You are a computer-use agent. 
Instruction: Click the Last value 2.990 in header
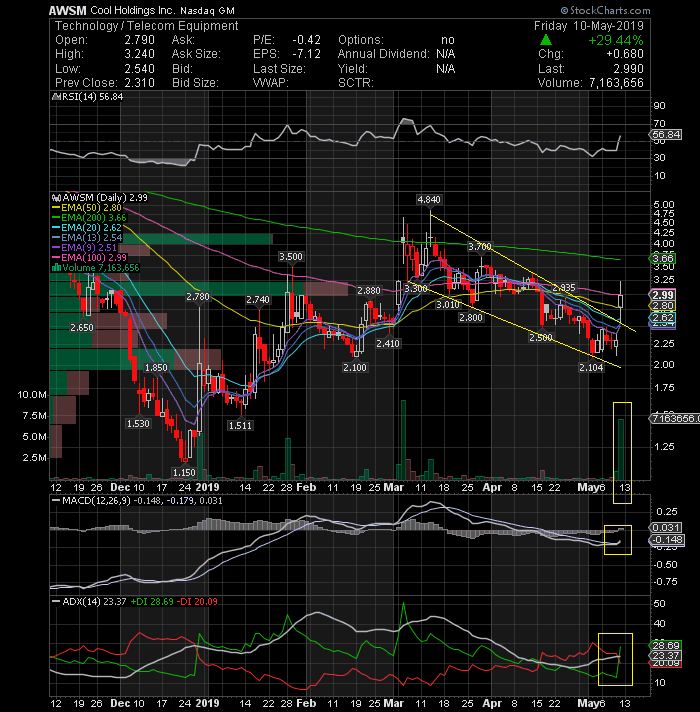[628, 69]
